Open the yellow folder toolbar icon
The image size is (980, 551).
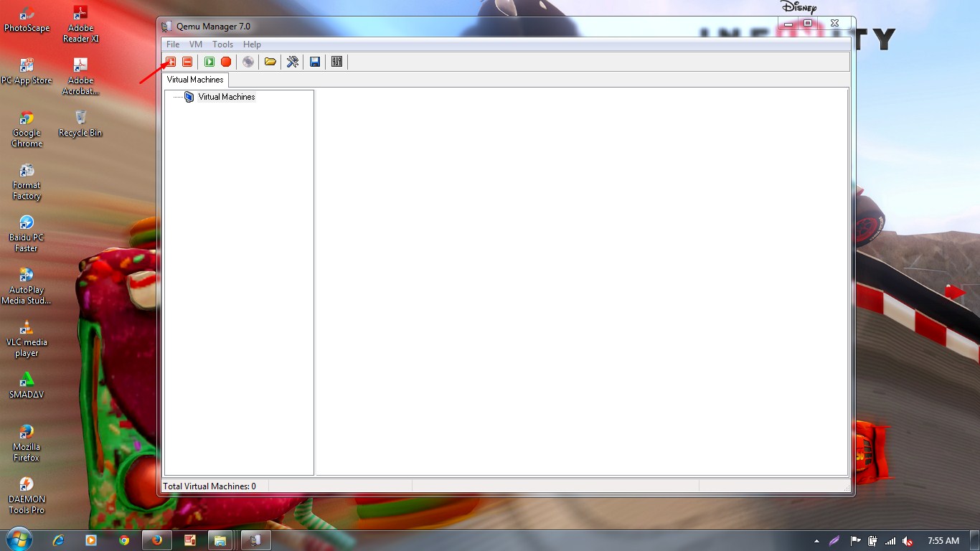pyautogui.click(x=270, y=62)
